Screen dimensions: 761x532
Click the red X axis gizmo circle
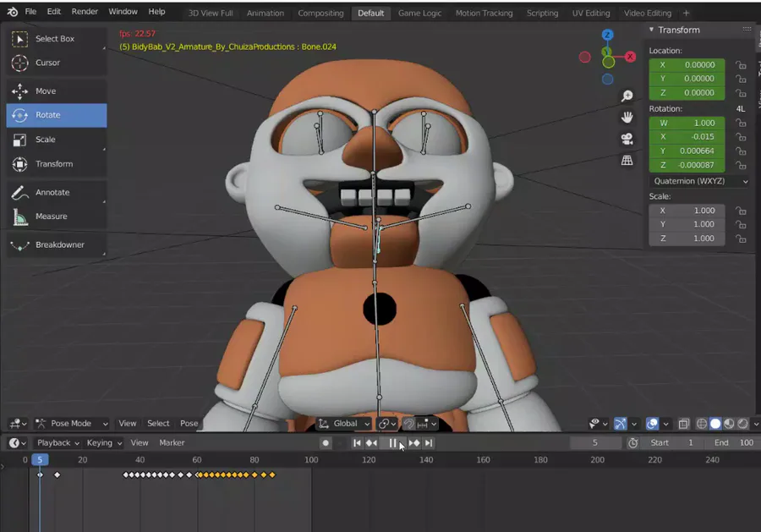(630, 57)
